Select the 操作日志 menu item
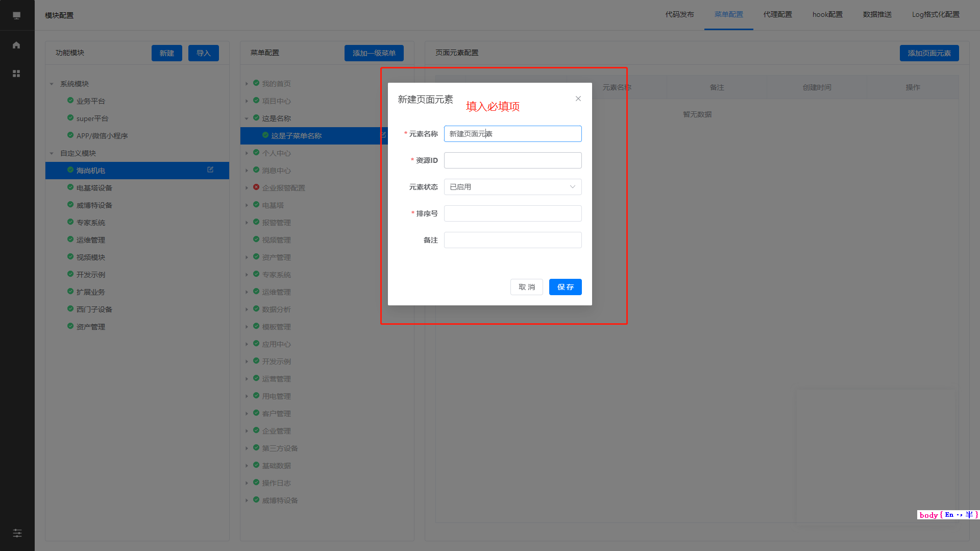The image size is (980, 551). pyautogui.click(x=276, y=483)
